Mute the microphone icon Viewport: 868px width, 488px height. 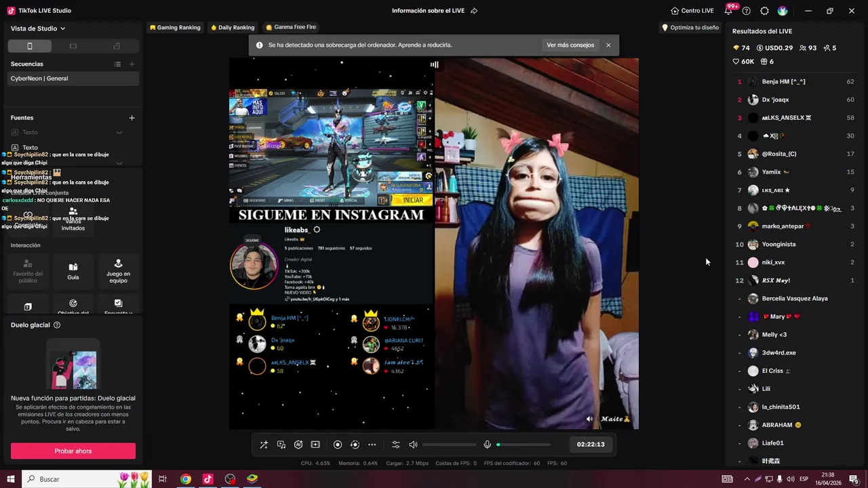point(487,445)
